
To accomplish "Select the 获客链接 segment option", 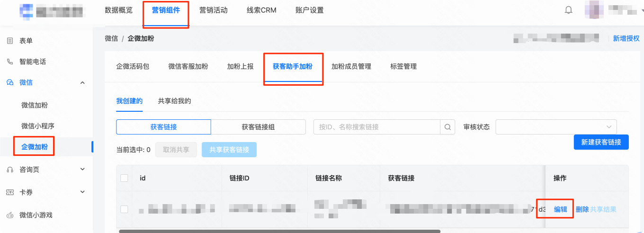I will pyautogui.click(x=163, y=127).
